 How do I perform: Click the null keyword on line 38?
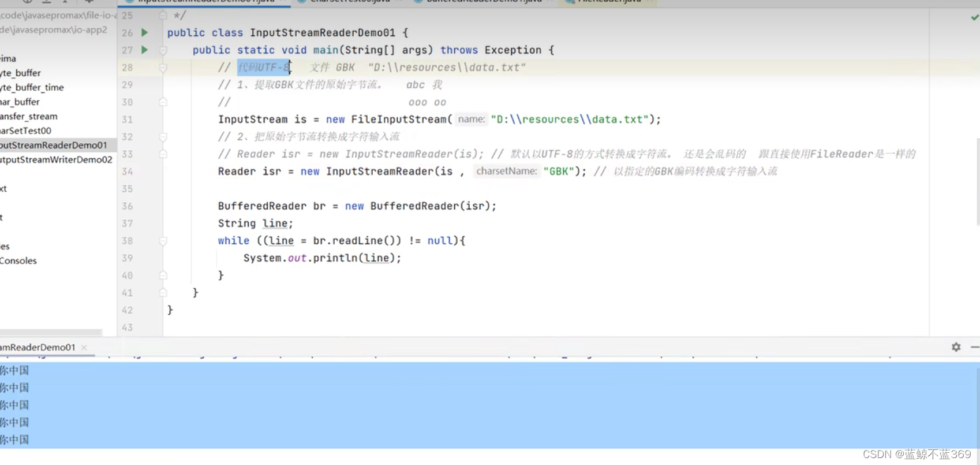tap(440, 241)
